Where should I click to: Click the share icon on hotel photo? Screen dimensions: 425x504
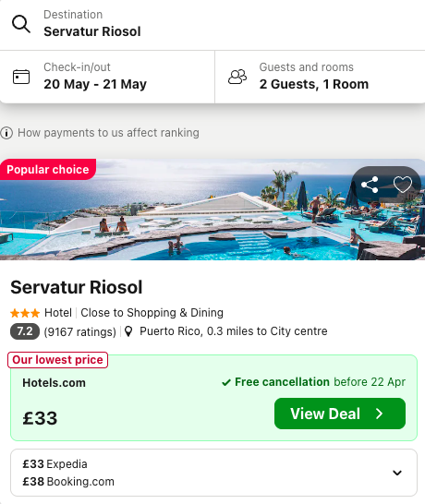(x=370, y=185)
